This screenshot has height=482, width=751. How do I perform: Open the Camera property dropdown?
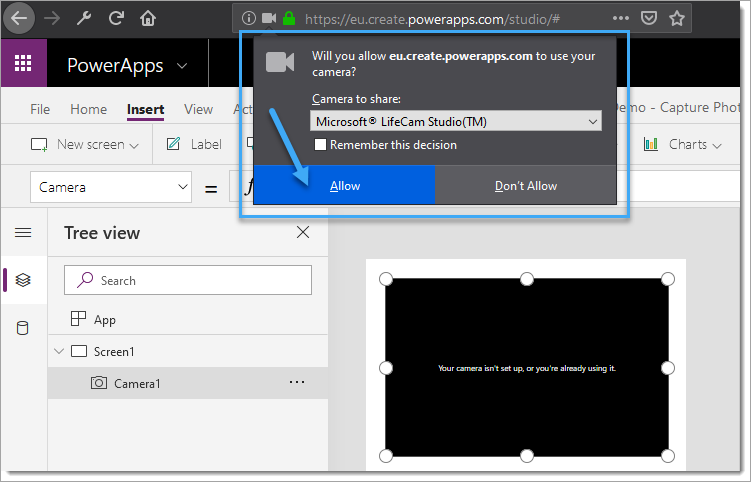(x=111, y=187)
